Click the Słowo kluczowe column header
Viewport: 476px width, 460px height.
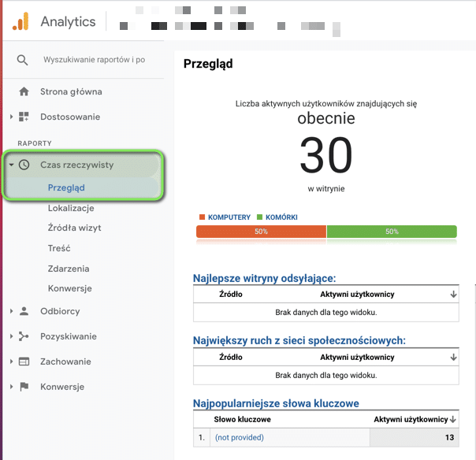pos(242,419)
